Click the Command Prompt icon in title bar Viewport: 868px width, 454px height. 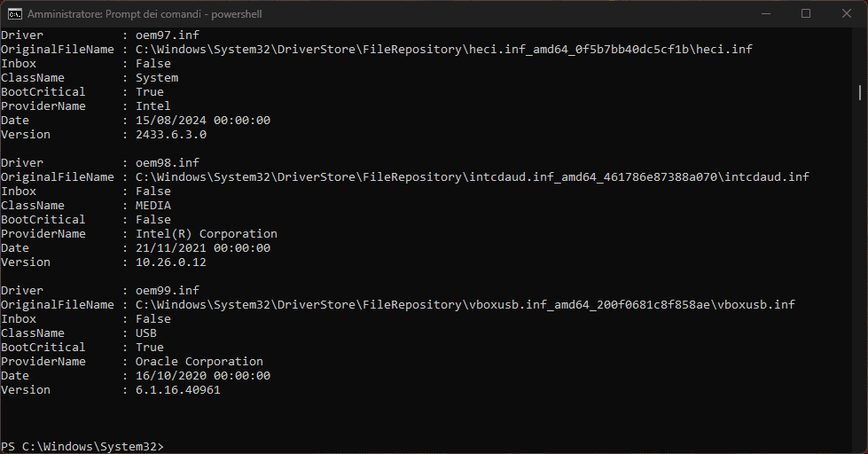click(x=14, y=14)
